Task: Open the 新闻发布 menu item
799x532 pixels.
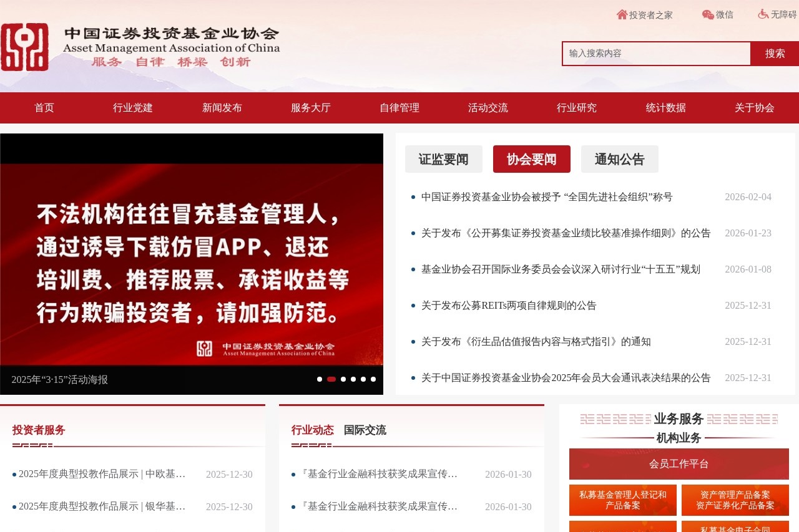Action: (x=222, y=108)
